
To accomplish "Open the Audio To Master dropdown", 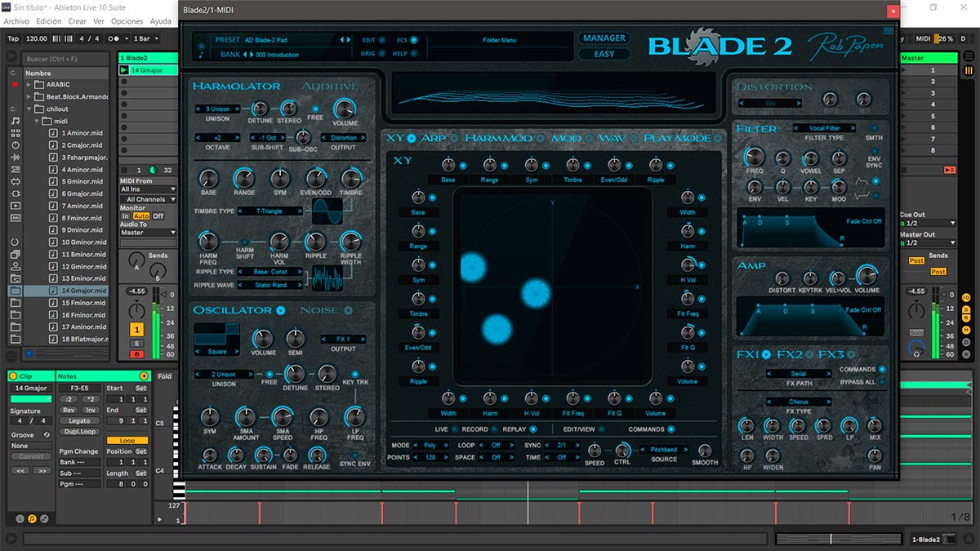I will click(148, 233).
